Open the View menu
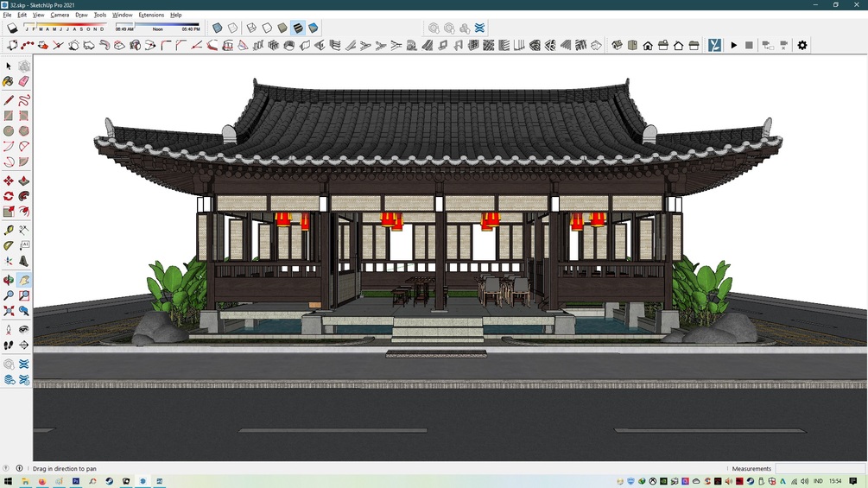Image resolution: width=868 pixels, height=488 pixels. pos(38,15)
